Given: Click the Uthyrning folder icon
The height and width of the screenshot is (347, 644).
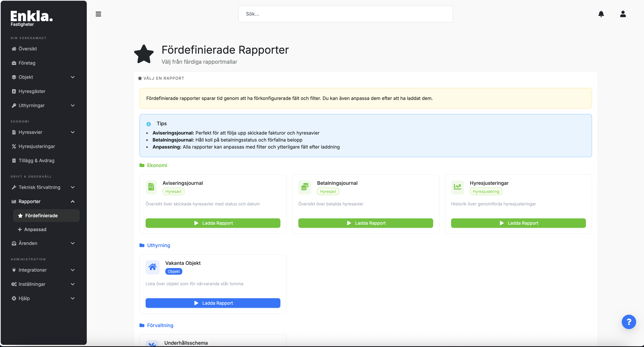Looking at the screenshot, I should 142,245.
